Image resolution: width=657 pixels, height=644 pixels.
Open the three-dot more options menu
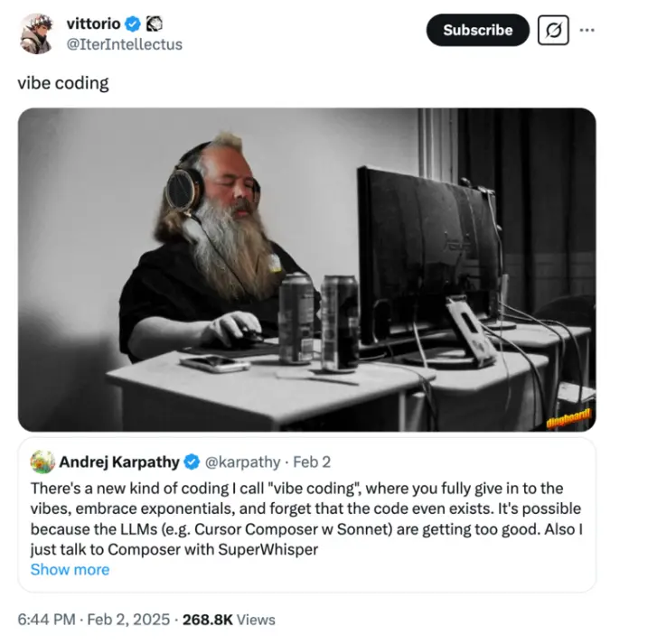click(587, 30)
